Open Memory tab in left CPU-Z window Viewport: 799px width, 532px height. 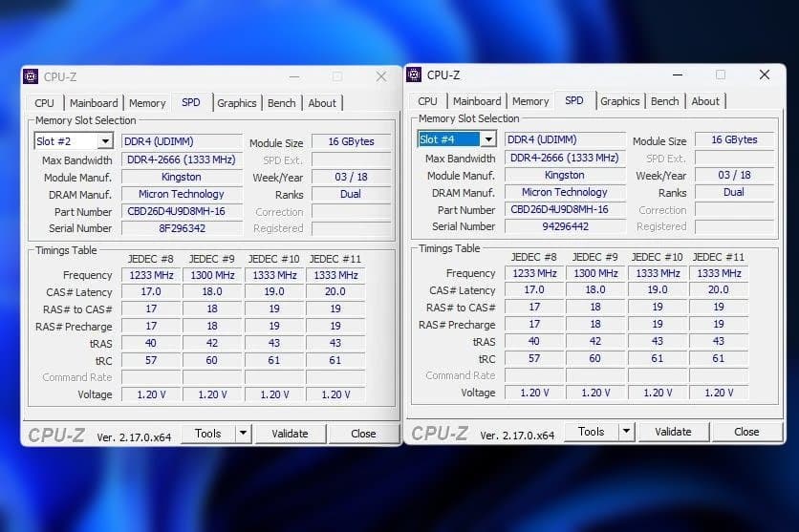[x=147, y=103]
